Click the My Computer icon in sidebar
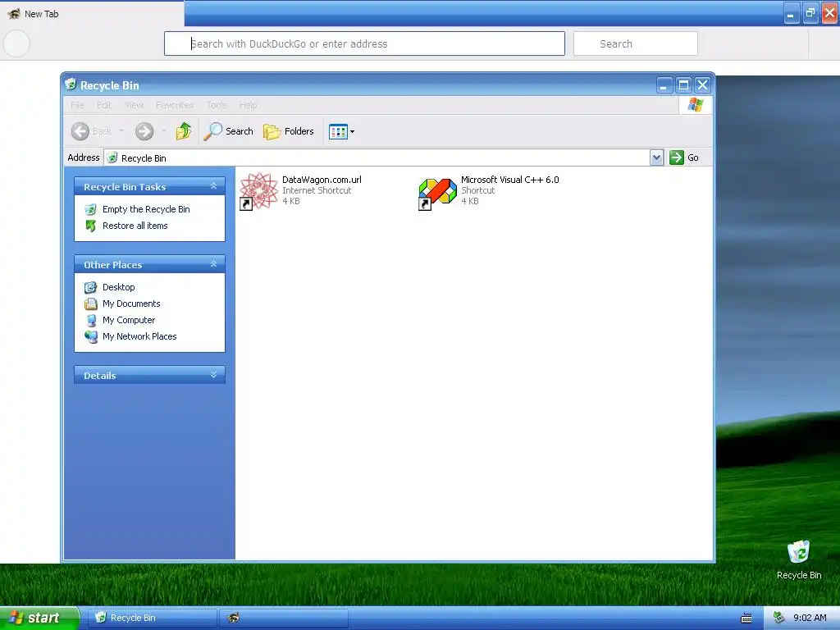Viewport: 840px width, 630px height. coord(90,321)
